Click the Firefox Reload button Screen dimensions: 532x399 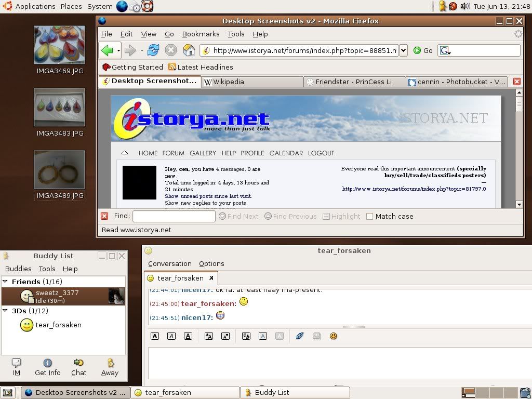pyautogui.click(x=153, y=50)
